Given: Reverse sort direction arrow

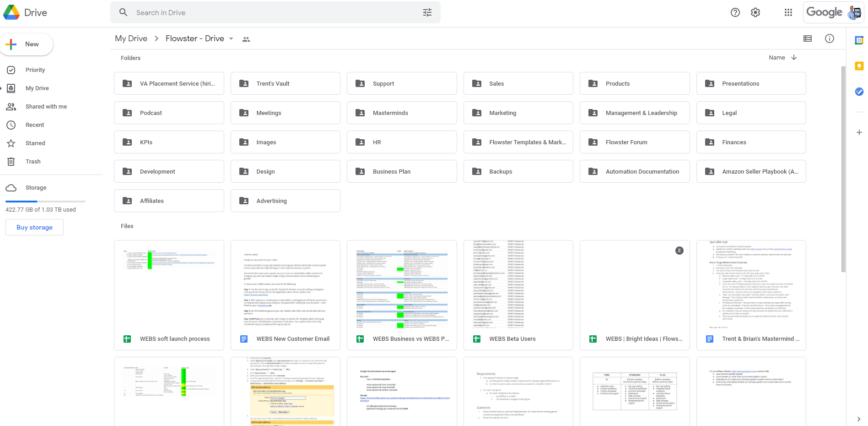Looking at the screenshot, I should 794,57.
